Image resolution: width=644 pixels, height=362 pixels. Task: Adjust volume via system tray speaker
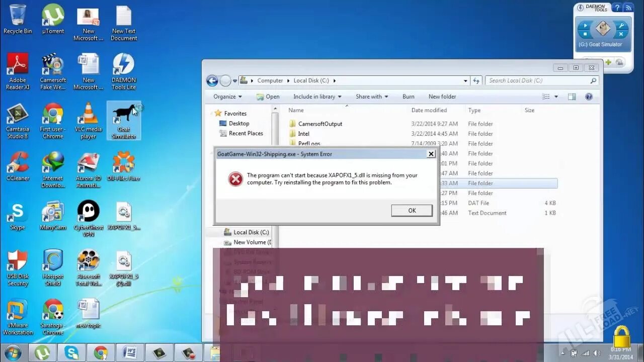click(597, 352)
